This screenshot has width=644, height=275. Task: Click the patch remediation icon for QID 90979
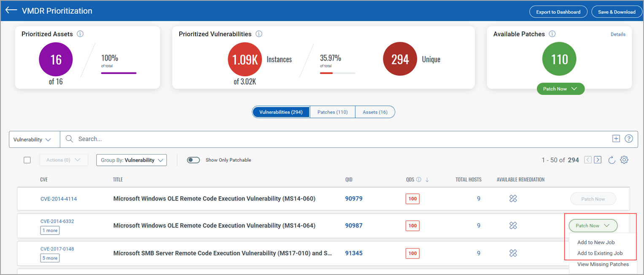coord(513,198)
